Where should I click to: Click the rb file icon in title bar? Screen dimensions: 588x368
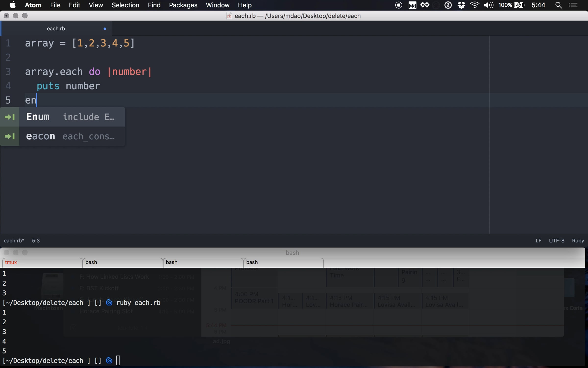click(x=229, y=16)
